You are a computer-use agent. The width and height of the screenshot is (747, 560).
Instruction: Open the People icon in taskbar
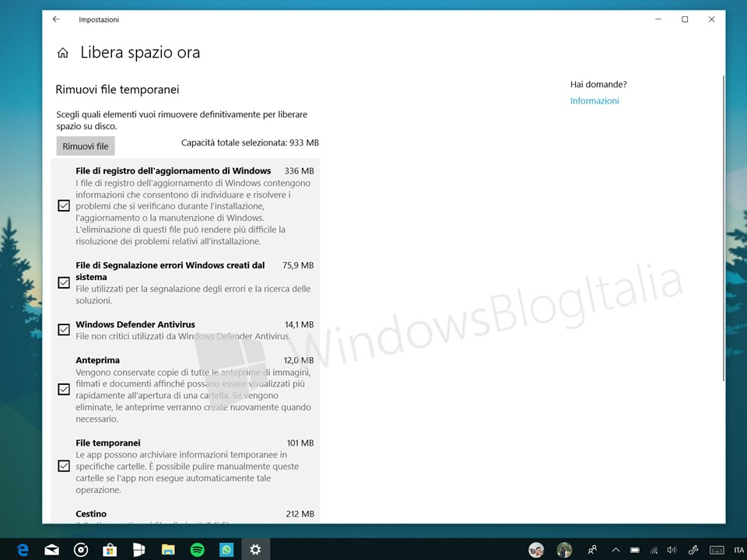(592, 550)
